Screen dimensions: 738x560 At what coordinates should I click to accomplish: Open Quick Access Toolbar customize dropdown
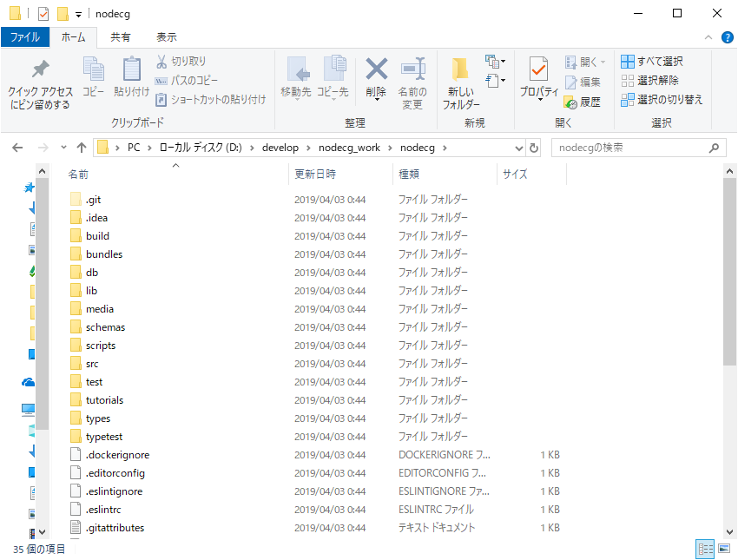point(79,15)
